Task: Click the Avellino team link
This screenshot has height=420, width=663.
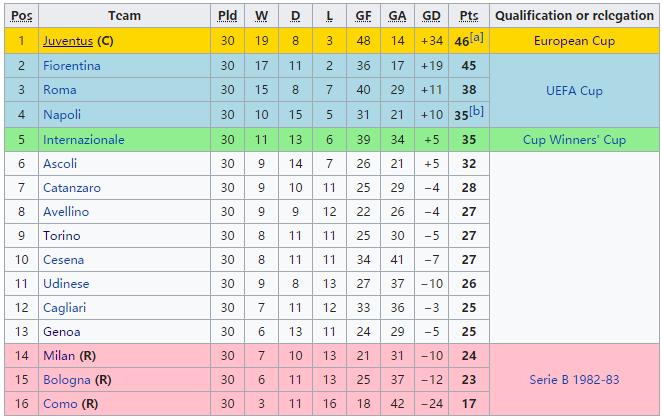Action: [66, 212]
